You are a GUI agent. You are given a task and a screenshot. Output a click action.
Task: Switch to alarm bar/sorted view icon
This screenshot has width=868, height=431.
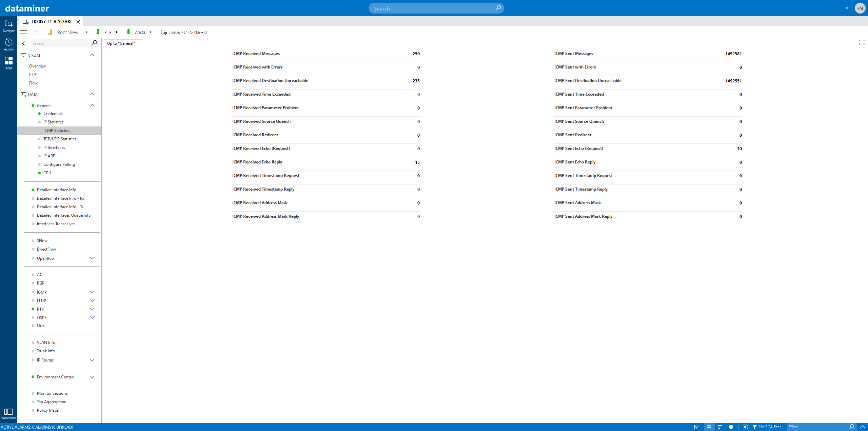pyautogui.click(x=720, y=427)
